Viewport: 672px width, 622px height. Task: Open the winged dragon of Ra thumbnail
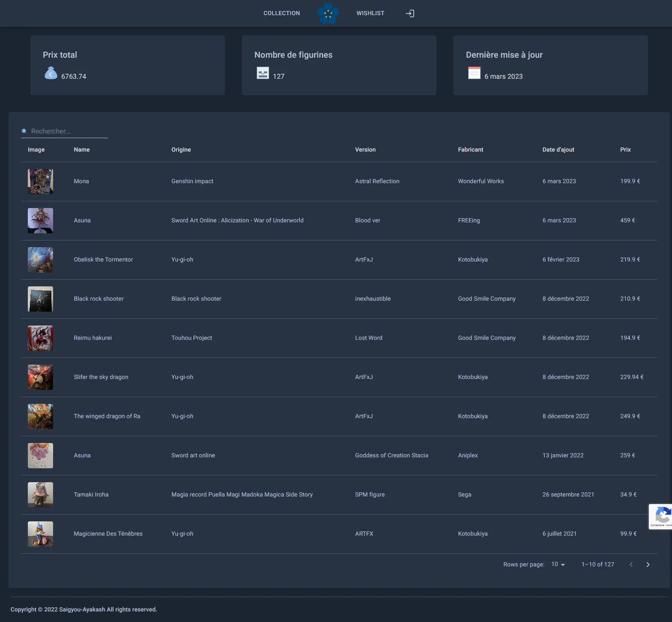40,416
